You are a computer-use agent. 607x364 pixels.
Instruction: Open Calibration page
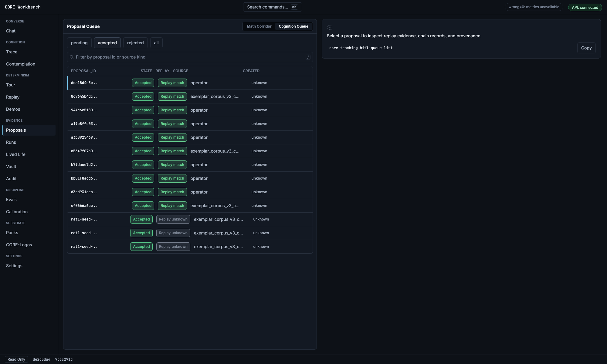click(x=29, y=212)
